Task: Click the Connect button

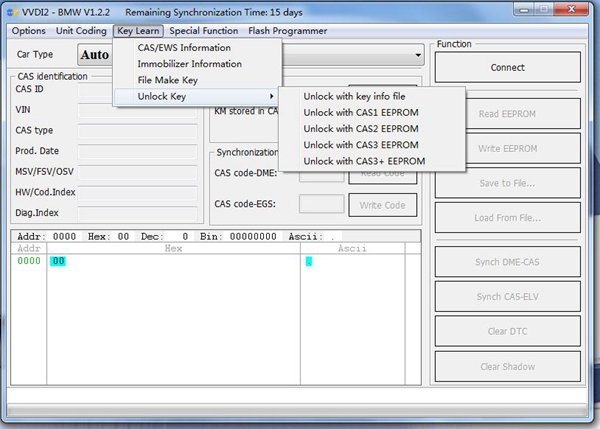Action: (x=507, y=67)
